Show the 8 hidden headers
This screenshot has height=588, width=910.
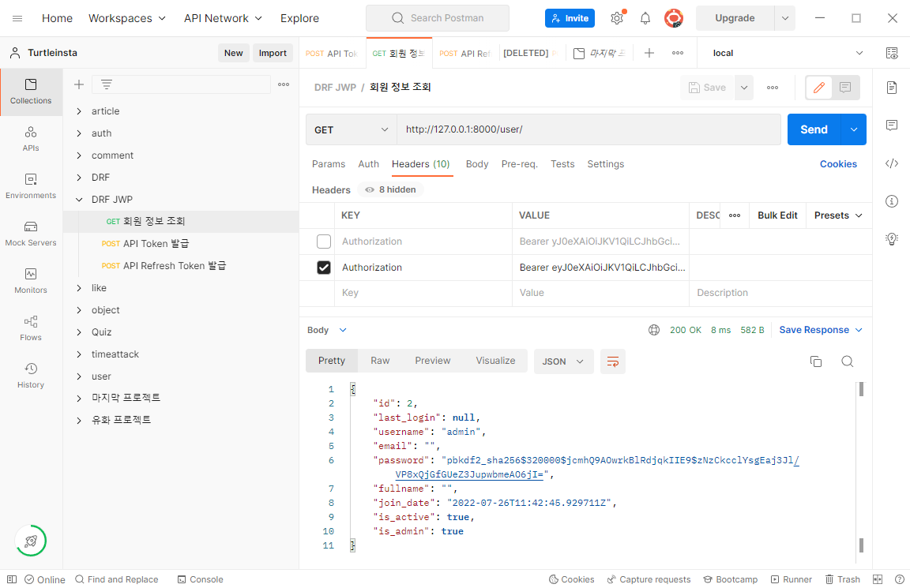pos(390,189)
